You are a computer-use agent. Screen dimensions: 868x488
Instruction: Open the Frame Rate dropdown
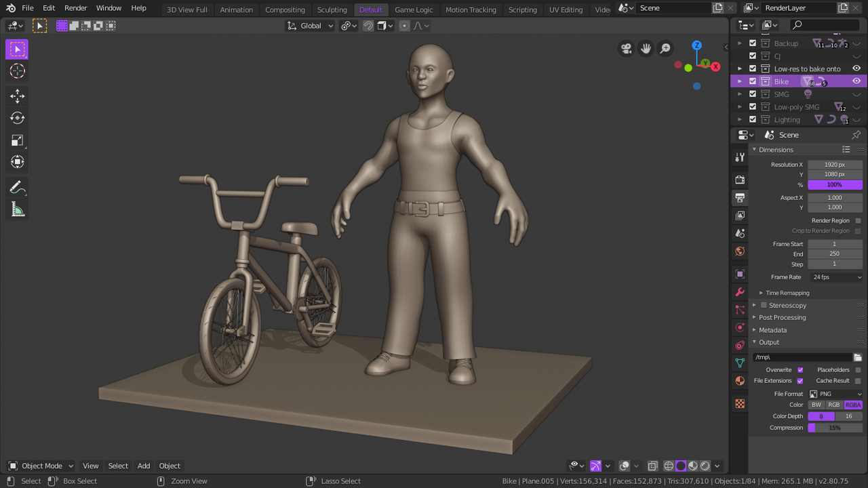835,277
